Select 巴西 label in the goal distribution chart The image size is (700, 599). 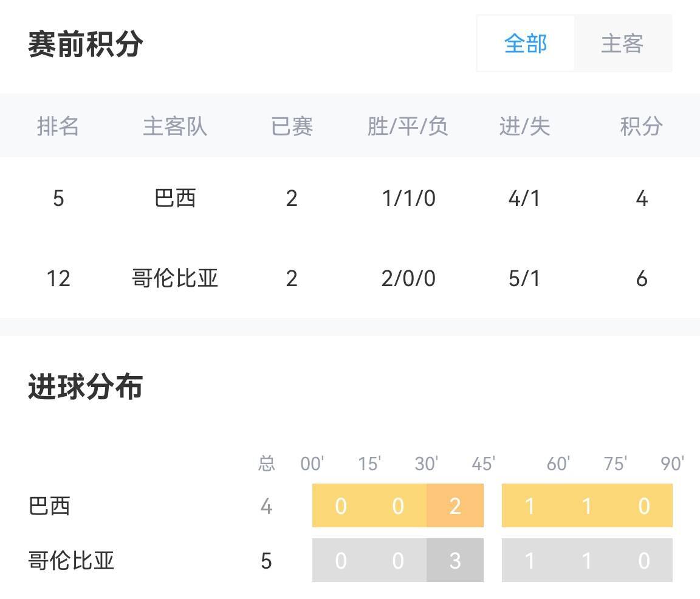click(x=49, y=505)
